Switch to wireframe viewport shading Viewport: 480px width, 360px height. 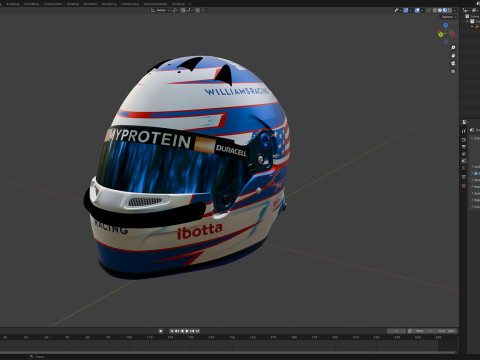click(x=435, y=10)
